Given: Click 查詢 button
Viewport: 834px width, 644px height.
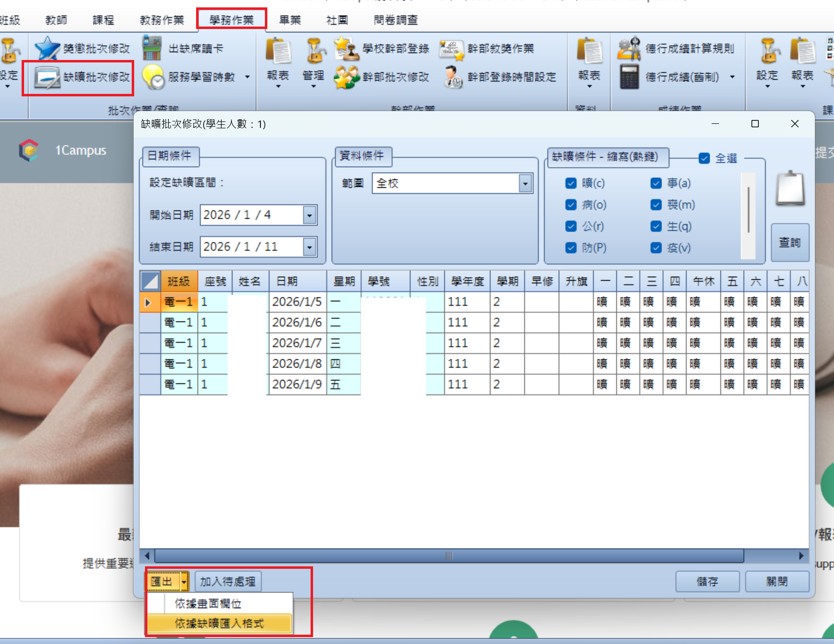Looking at the screenshot, I should (790, 242).
